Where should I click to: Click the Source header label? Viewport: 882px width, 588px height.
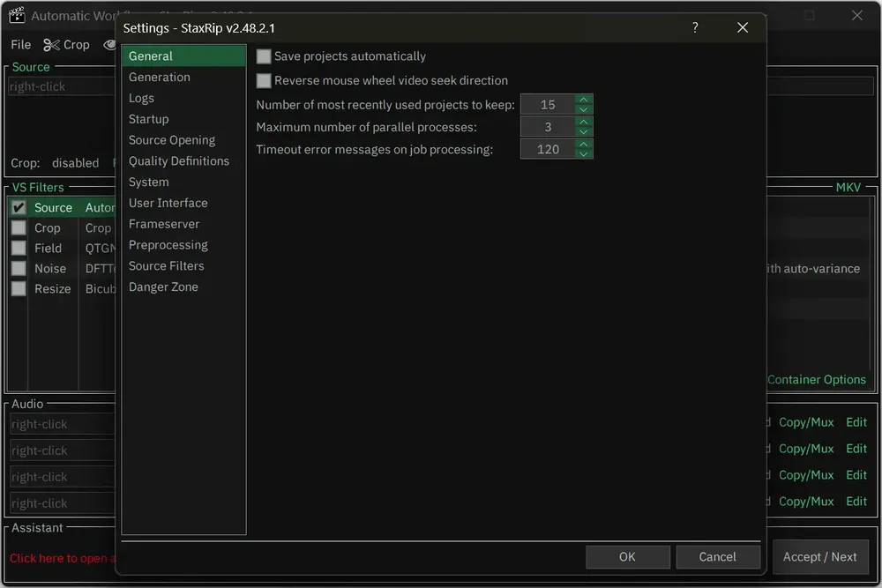click(x=31, y=67)
